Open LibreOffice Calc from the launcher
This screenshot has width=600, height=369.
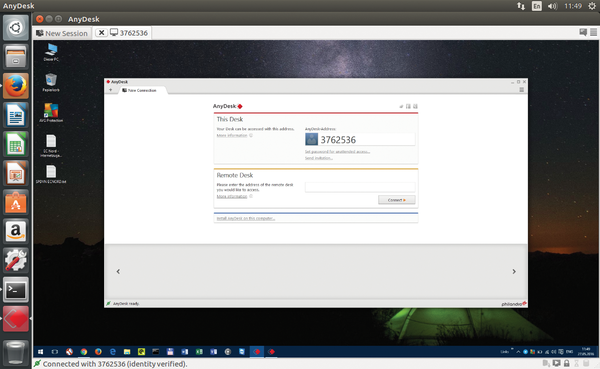16,144
